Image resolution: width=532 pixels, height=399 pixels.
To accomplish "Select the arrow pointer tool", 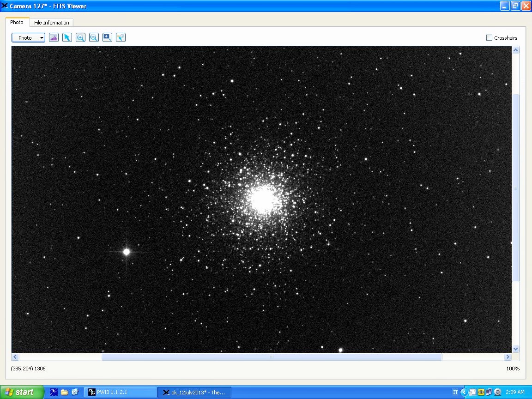I will pyautogui.click(x=67, y=38).
